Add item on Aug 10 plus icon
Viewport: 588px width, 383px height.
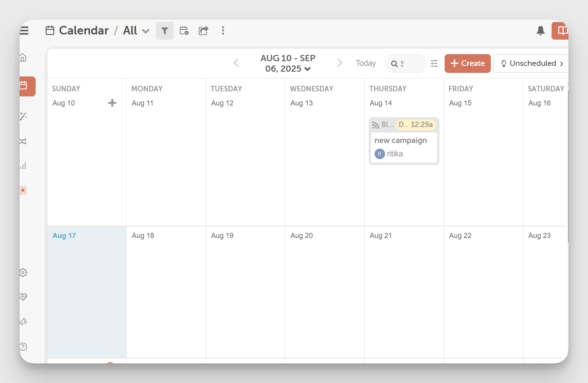(112, 103)
